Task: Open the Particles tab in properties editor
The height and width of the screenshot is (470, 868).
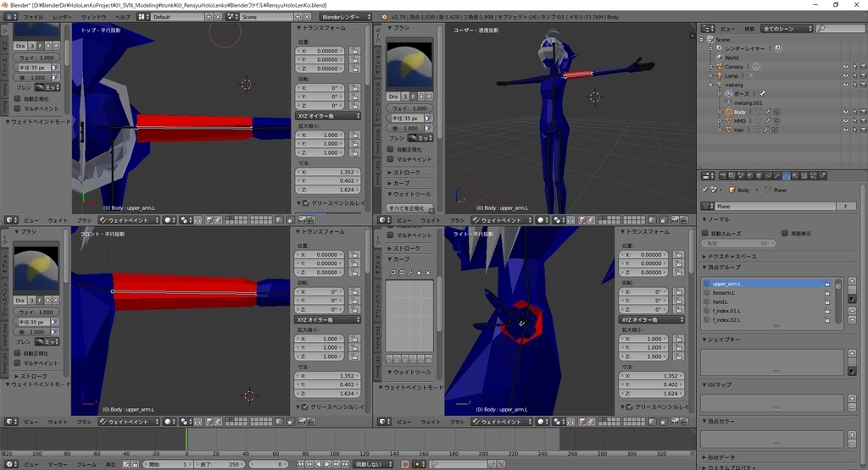Action: pos(813,176)
